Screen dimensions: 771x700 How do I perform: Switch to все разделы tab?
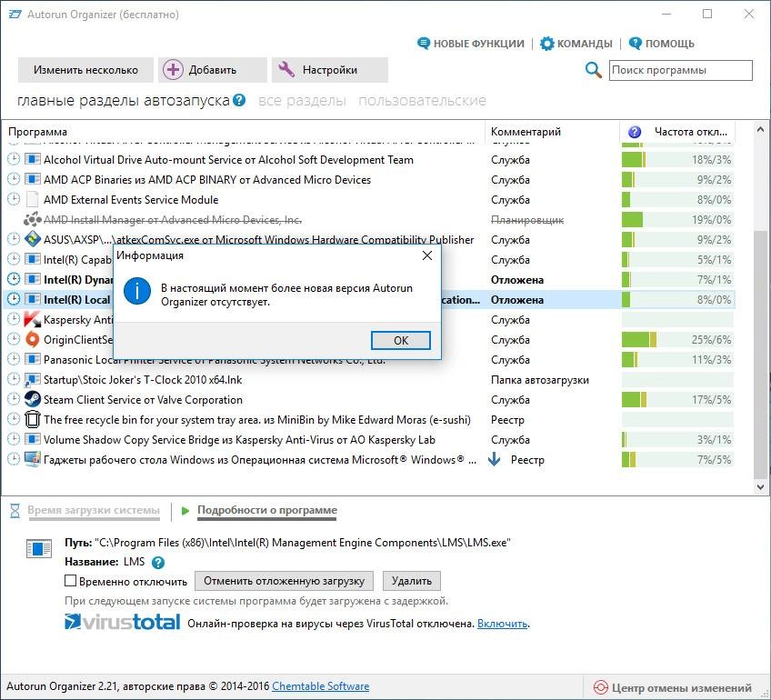(x=302, y=101)
